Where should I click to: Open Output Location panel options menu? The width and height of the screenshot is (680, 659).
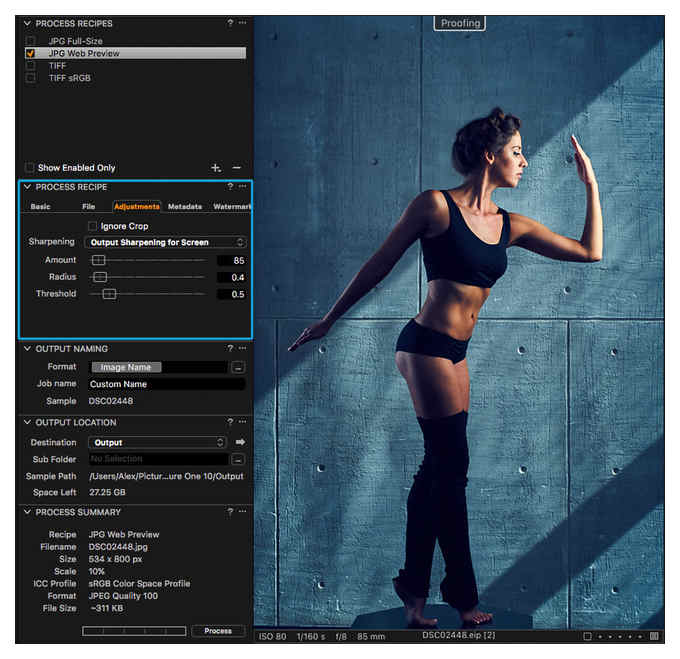point(242,422)
